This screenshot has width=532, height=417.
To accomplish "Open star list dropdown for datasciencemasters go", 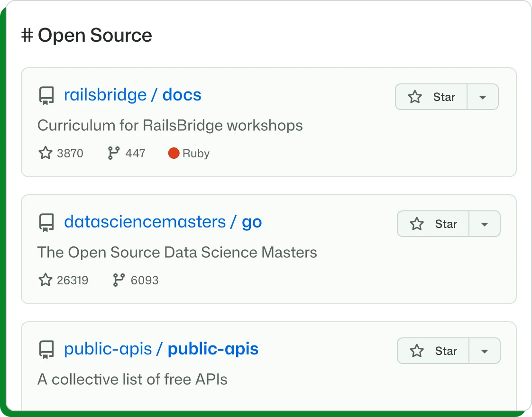I will (485, 224).
